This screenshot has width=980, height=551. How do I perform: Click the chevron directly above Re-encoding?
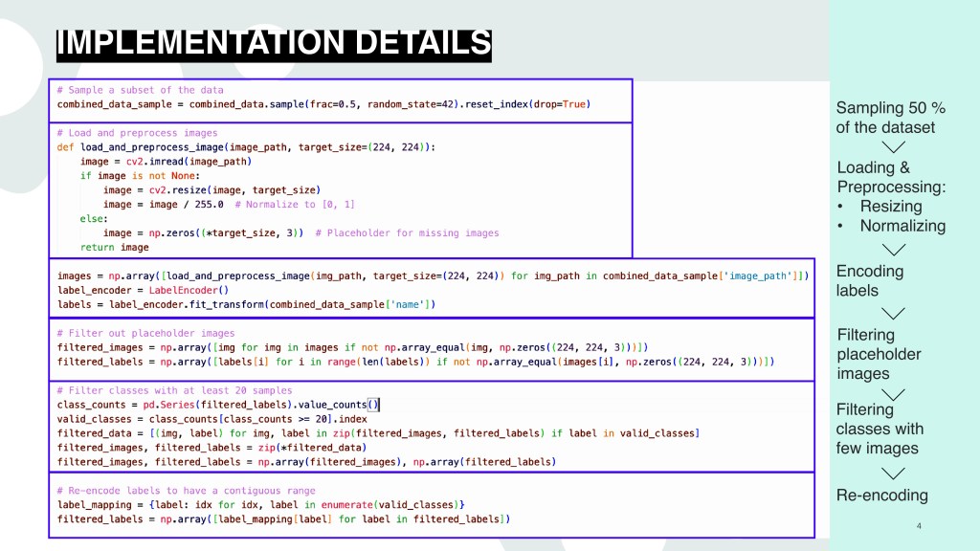tap(893, 474)
